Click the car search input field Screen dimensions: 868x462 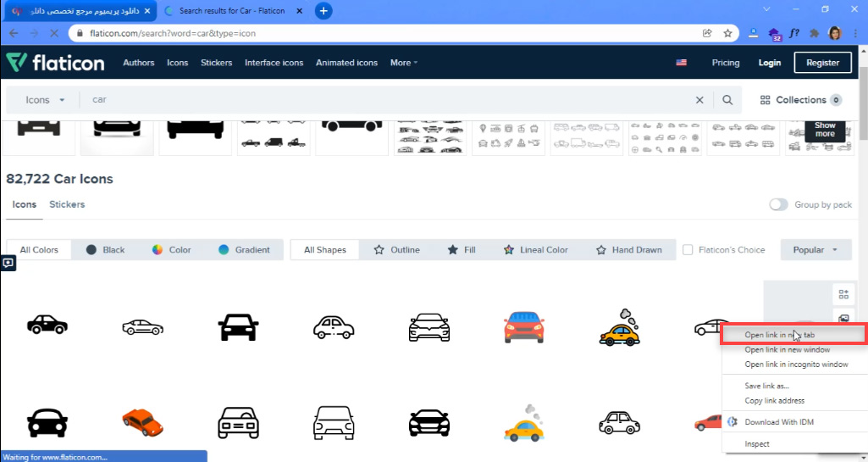(388, 100)
